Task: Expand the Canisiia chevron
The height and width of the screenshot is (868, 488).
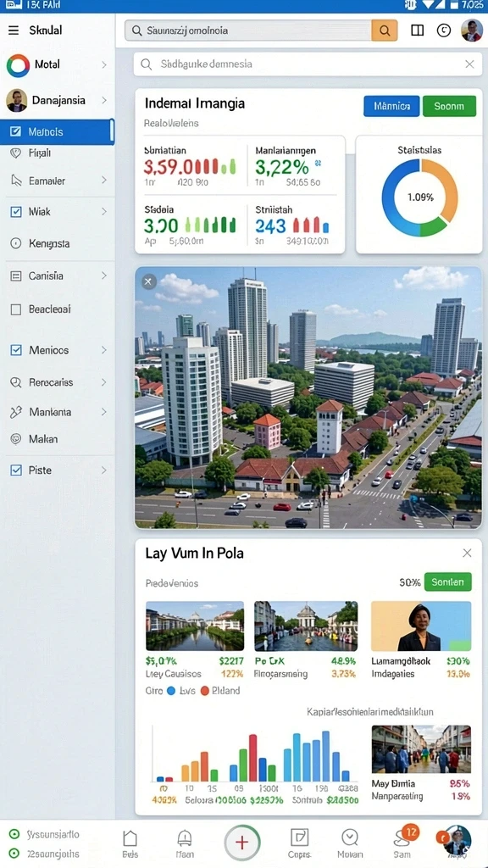Action: (104, 275)
